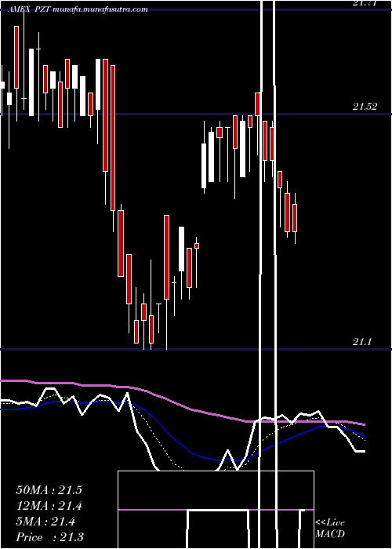Click the '12MA : 21.4' reading
This screenshot has height=549, width=392.
coord(49,506)
